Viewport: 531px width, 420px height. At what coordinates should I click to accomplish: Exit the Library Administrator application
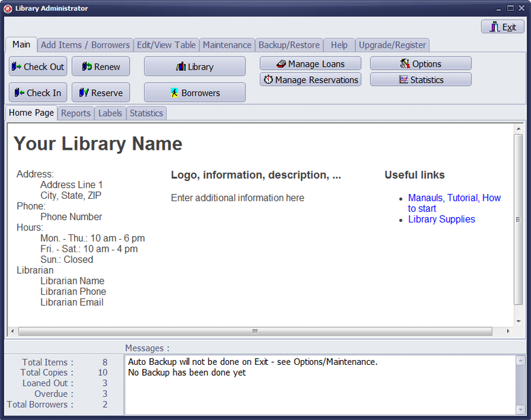(502, 27)
